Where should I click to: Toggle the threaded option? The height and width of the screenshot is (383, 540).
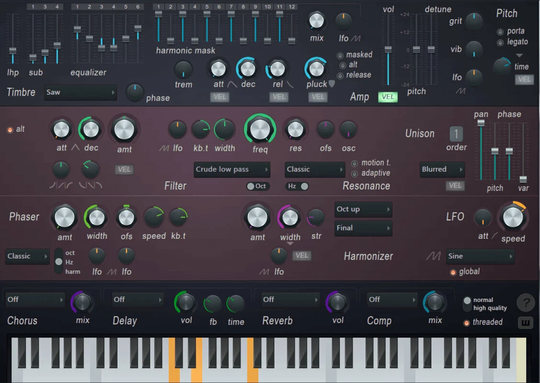[467, 323]
